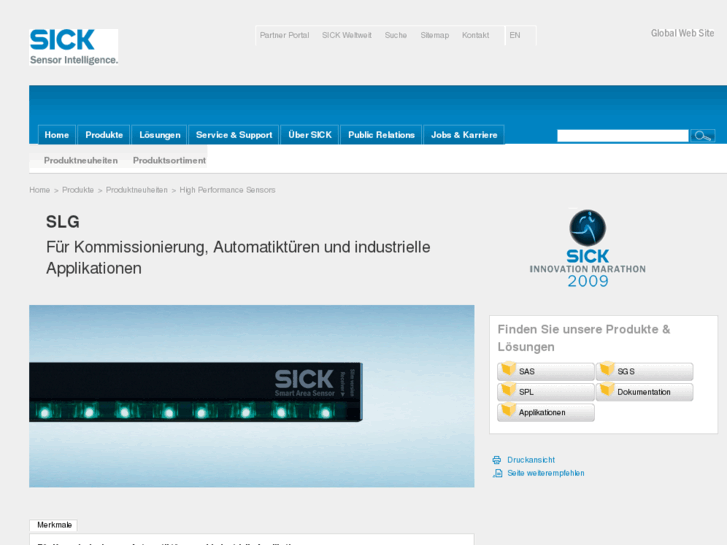Open the SICK Weltweit link

click(x=347, y=35)
